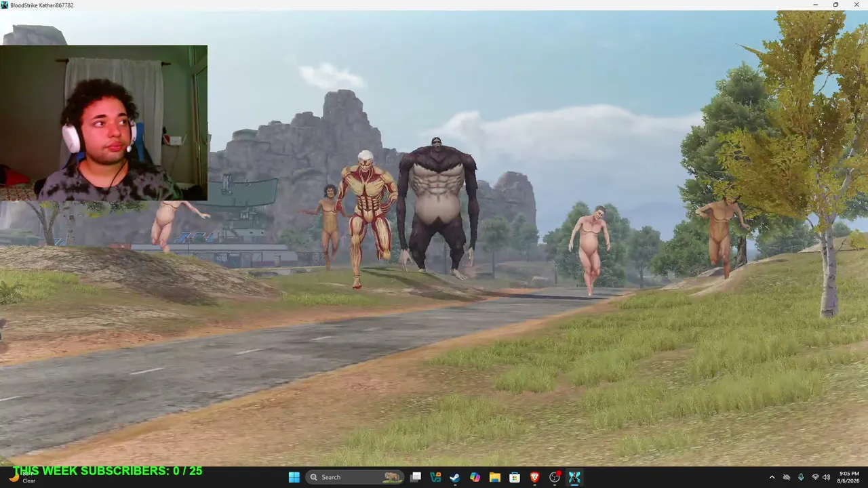
Task: Click the webcam overlay feed
Action: [x=104, y=123]
